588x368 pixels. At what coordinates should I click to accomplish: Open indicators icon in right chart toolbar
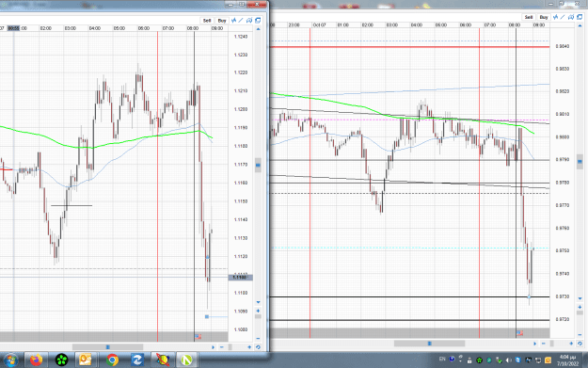555,17
